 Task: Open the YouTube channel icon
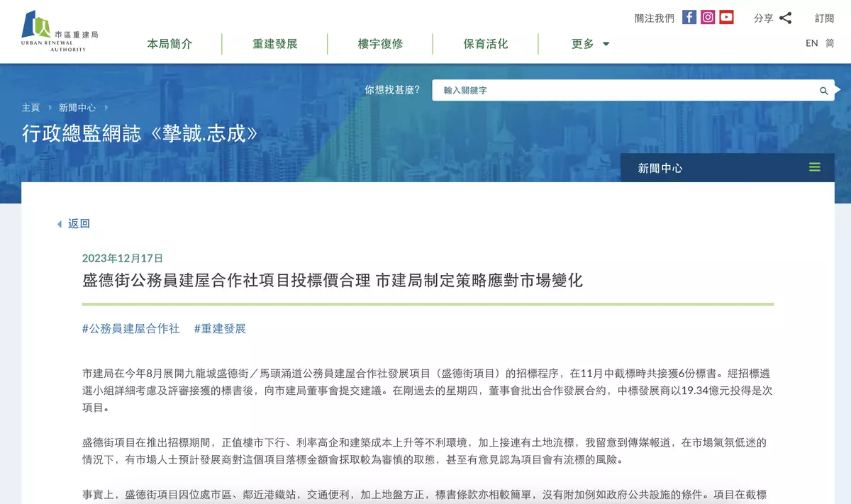pyautogui.click(x=726, y=18)
